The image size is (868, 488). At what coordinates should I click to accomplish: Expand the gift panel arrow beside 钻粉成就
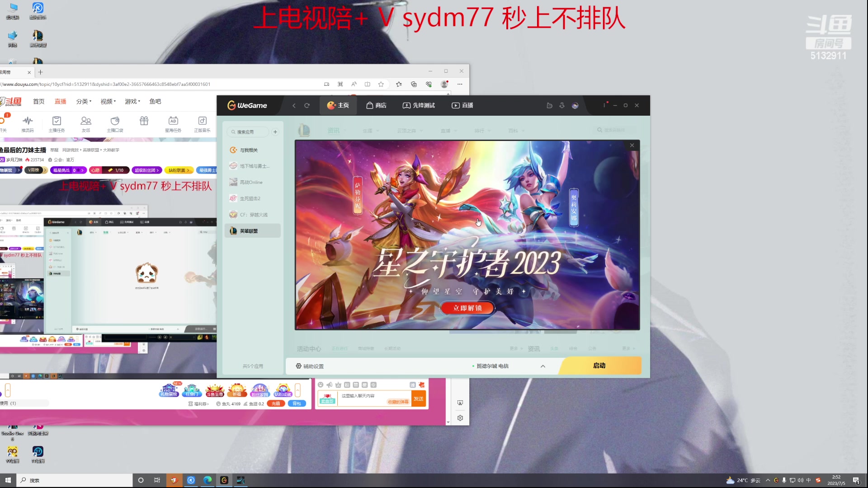[x=297, y=389]
